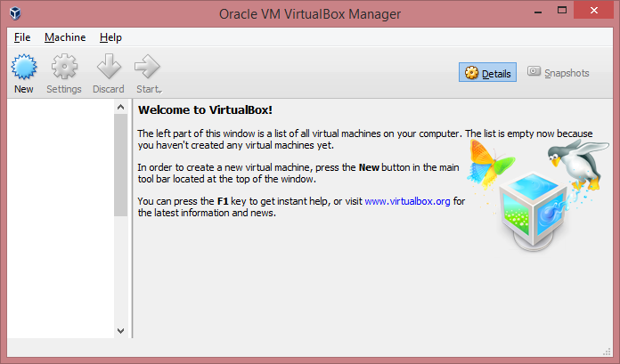Click the VM list scroll down arrow
The width and height of the screenshot is (620, 364).
[120, 331]
